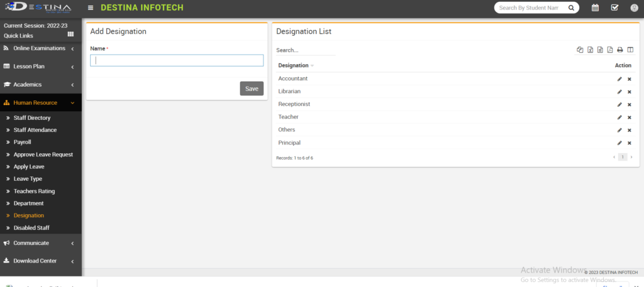Export designation list to Excel
The width and height of the screenshot is (644, 287).
(590, 50)
